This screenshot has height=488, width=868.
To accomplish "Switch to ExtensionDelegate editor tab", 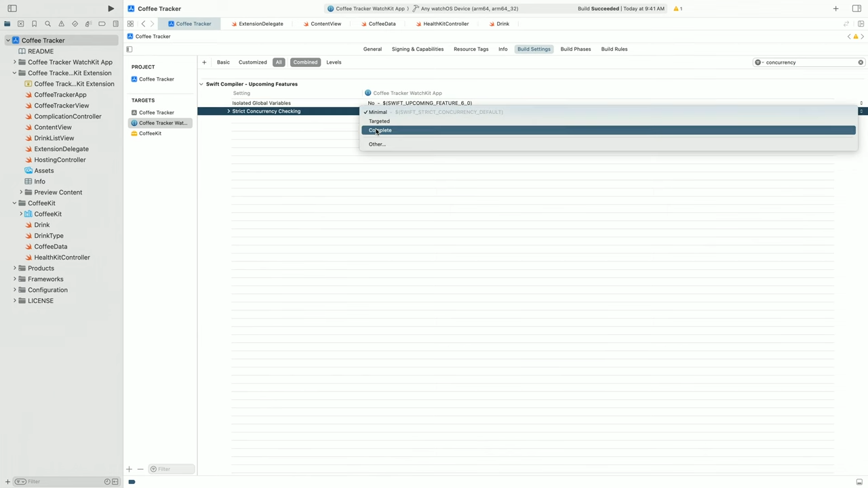I will (257, 24).
